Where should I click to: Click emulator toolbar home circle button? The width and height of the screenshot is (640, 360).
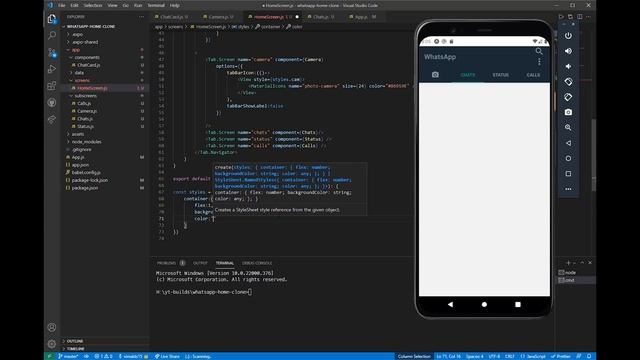click(568, 158)
